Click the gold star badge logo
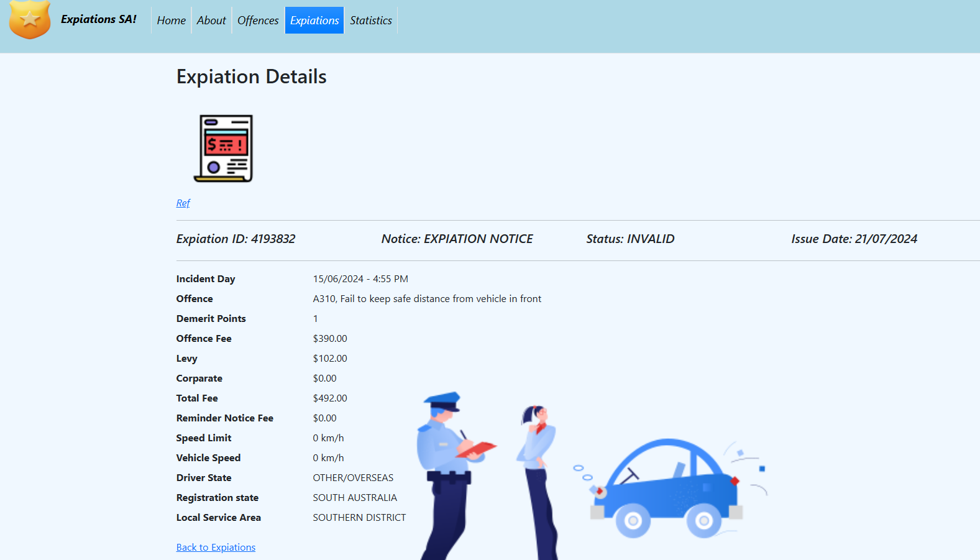The image size is (980, 560). click(x=30, y=19)
